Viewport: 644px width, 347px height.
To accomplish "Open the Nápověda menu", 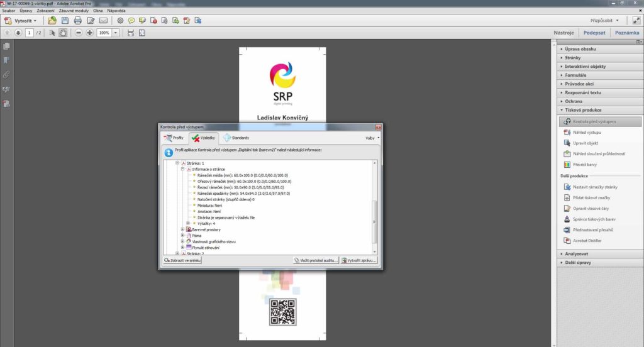I will click(x=116, y=11).
